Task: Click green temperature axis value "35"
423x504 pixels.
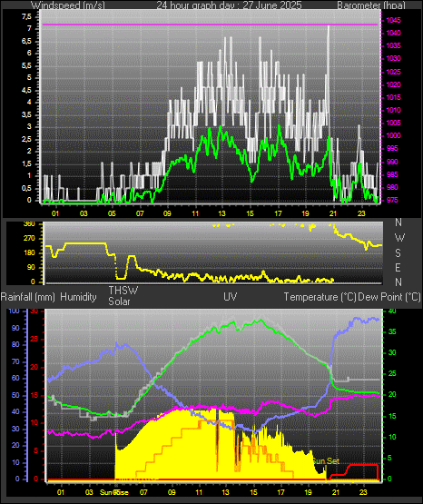Action: pos(392,331)
